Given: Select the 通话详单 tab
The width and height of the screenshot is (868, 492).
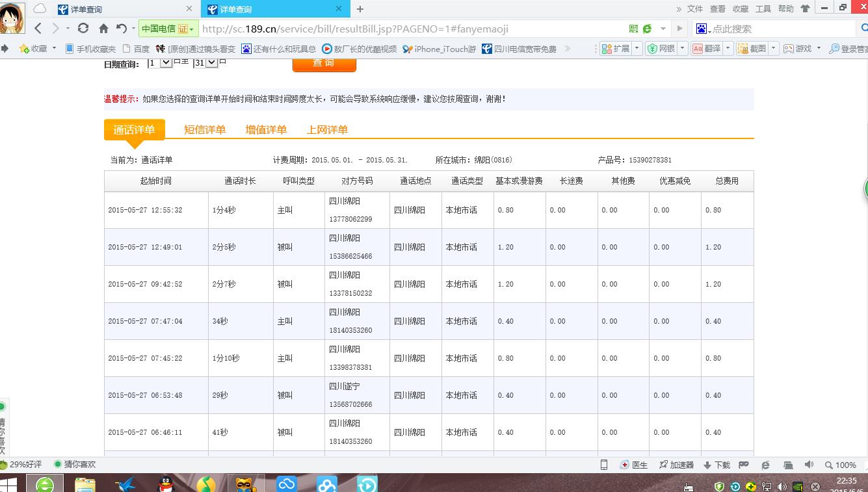Looking at the screenshot, I should (134, 129).
